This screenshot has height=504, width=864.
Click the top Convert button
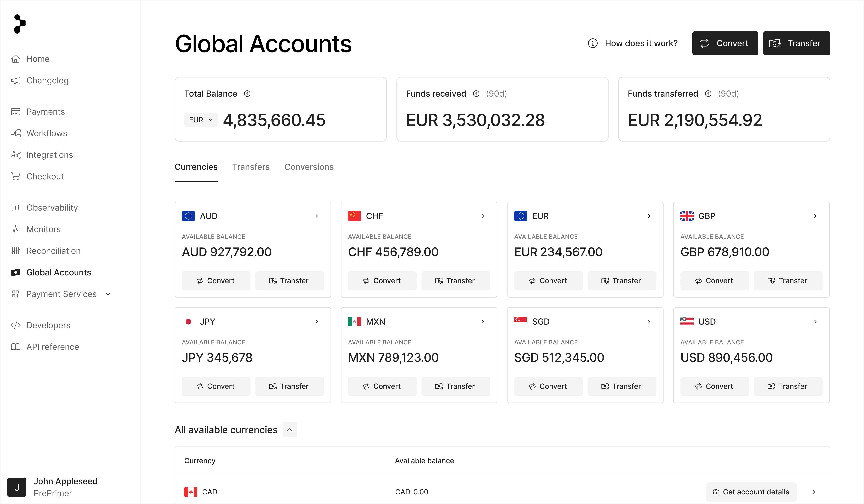(x=725, y=43)
